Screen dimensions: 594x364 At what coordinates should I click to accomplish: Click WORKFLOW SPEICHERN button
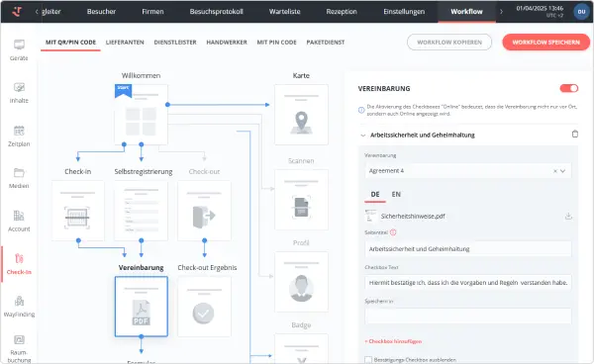(545, 43)
